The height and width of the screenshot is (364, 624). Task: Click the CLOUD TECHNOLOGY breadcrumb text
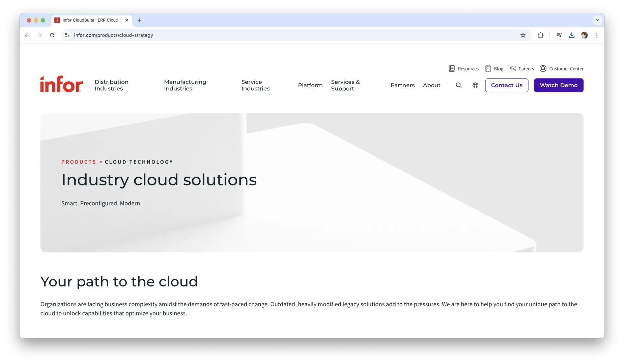point(139,162)
